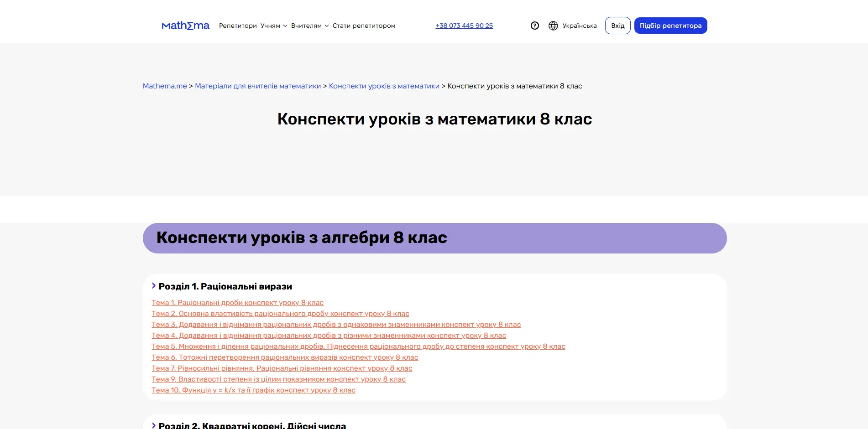Click the chevron beside Розділ 1 heading
The image size is (868, 429).
click(x=153, y=286)
